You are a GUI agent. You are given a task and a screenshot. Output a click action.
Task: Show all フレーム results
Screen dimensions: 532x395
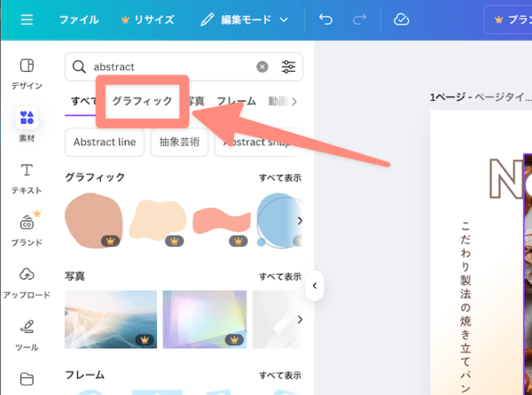[280, 376]
